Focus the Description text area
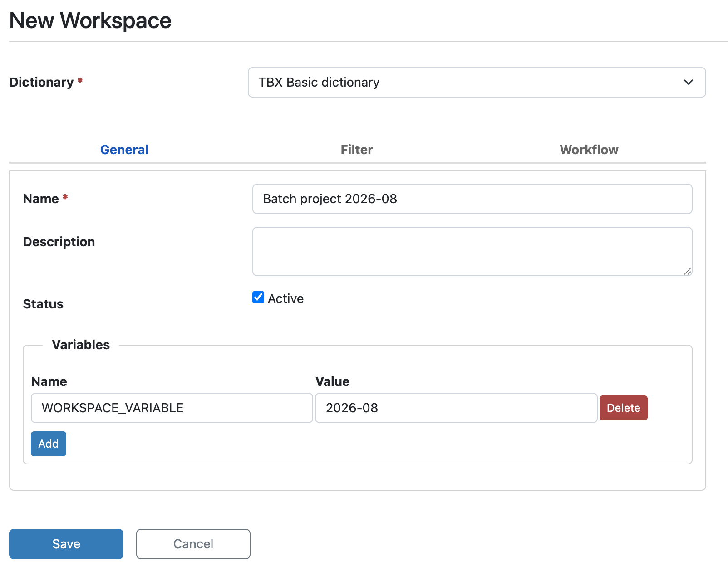 [472, 251]
